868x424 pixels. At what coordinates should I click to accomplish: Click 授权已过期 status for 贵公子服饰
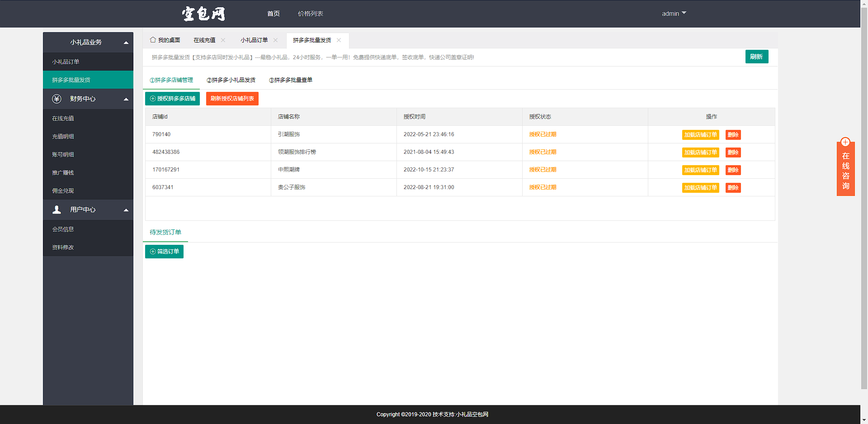click(x=543, y=187)
